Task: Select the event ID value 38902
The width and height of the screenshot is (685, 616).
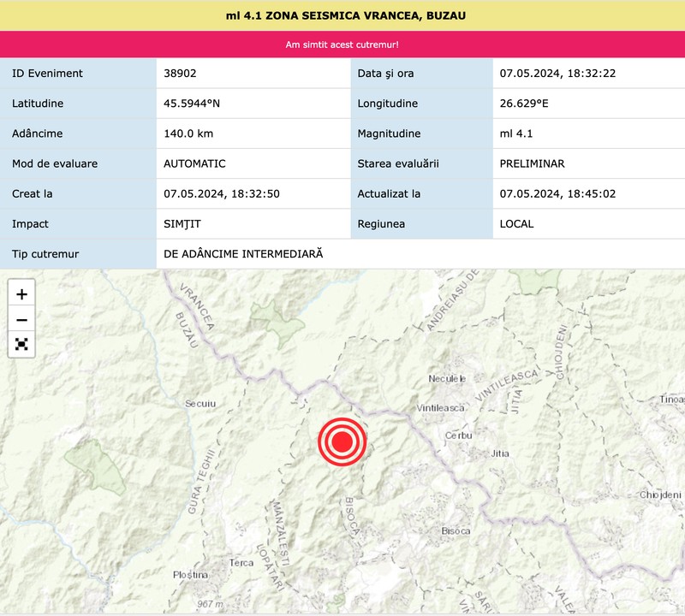Action: coord(180,74)
